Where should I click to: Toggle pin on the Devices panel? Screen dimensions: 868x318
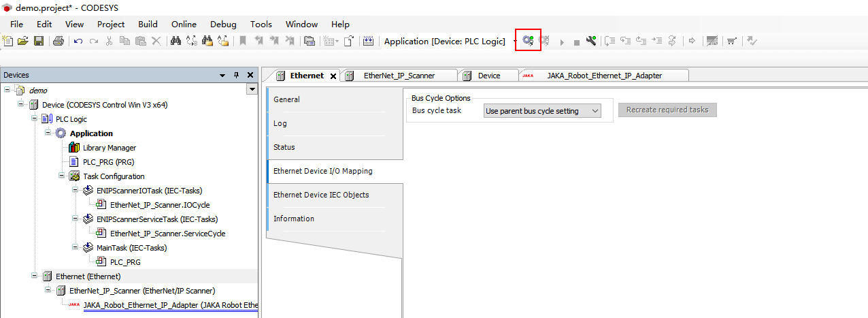point(237,75)
